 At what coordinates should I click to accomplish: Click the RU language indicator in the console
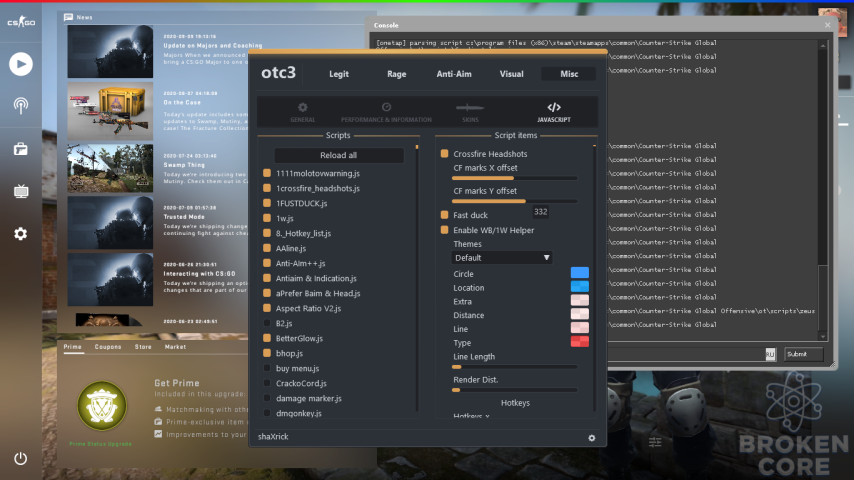point(770,354)
